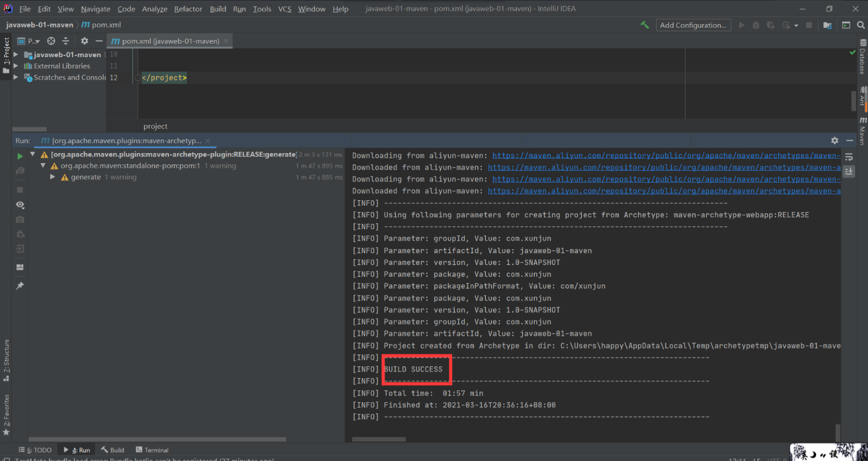This screenshot has height=461, width=868.
Task: Expand javaweb-01-maven project node
Action: pyautogui.click(x=16, y=55)
